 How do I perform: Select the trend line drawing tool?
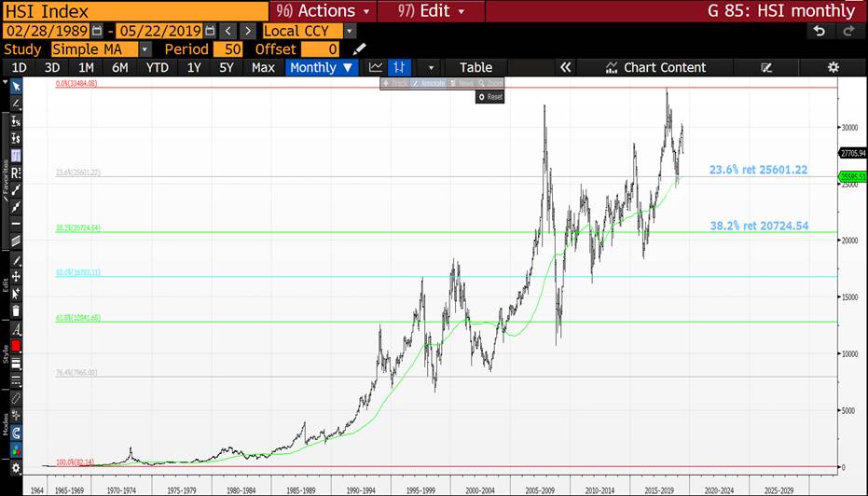click(x=16, y=103)
